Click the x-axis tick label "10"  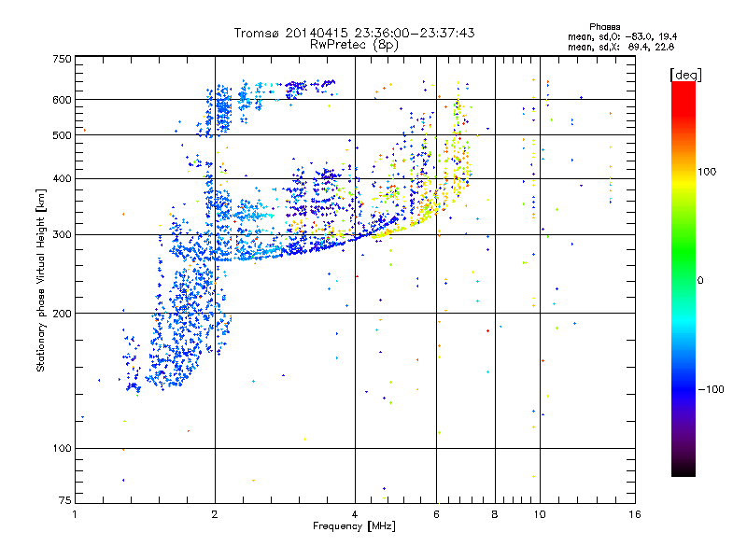tap(540, 514)
